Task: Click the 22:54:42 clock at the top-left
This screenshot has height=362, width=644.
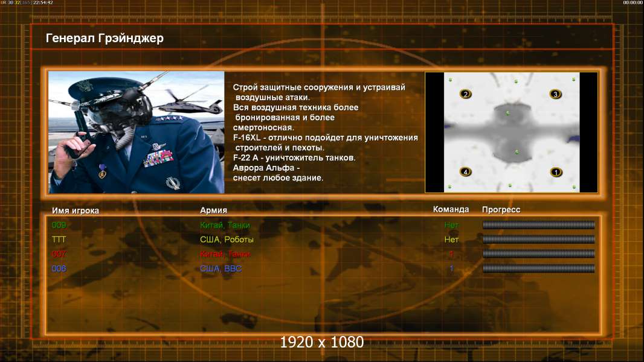Action: click(x=43, y=2)
